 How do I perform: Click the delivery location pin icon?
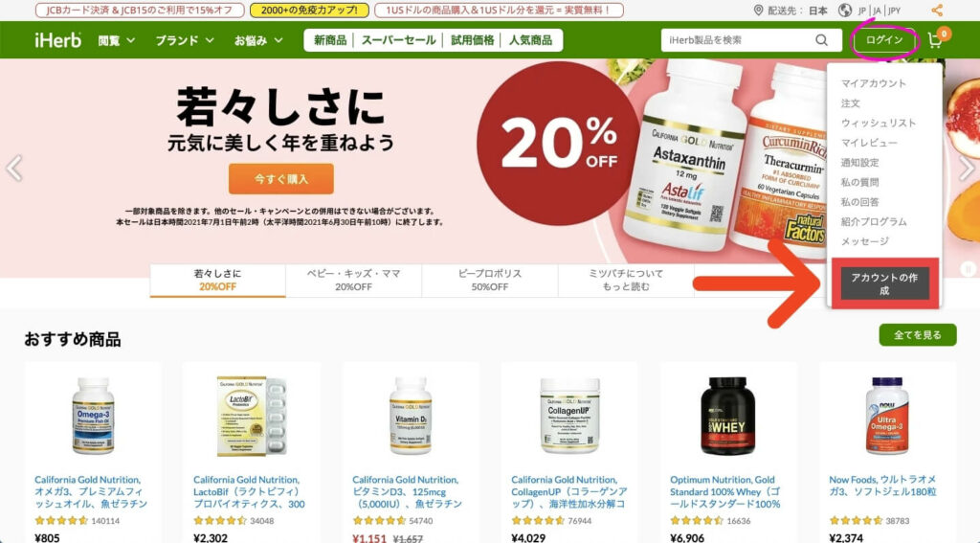coord(758,10)
